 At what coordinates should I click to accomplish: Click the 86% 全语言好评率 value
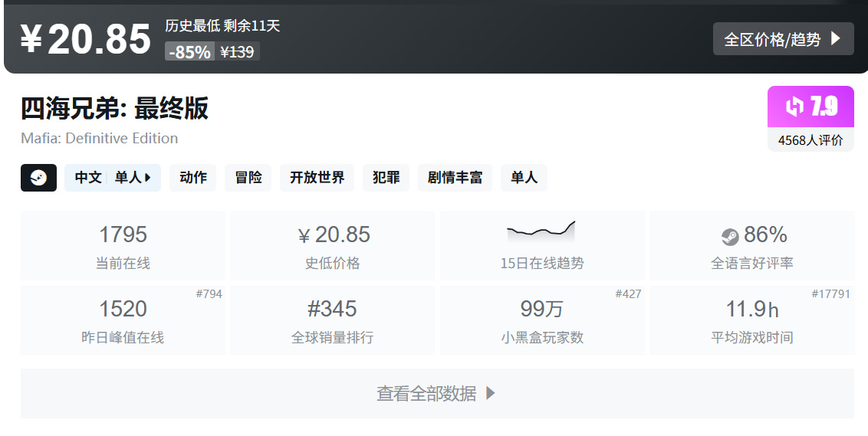click(x=765, y=234)
